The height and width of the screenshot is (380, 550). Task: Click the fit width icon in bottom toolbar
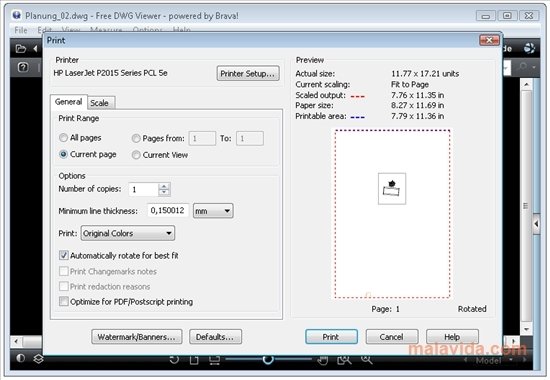click(214, 360)
